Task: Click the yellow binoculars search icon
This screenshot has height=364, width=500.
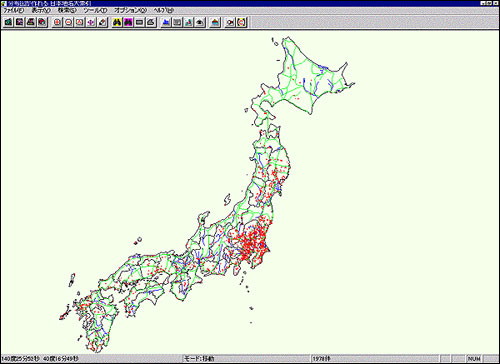Action: coord(117,22)
